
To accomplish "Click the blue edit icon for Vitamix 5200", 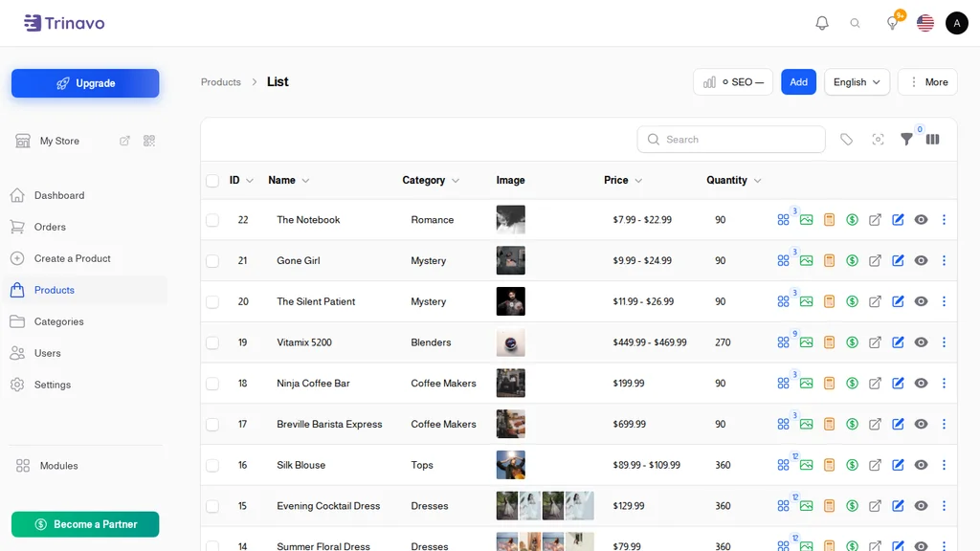I will point(898,342).
